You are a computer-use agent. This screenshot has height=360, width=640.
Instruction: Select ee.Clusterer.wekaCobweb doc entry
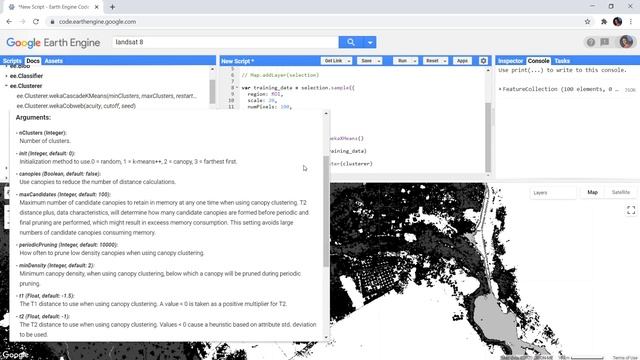pyautogui.click(x=76, y=106)
